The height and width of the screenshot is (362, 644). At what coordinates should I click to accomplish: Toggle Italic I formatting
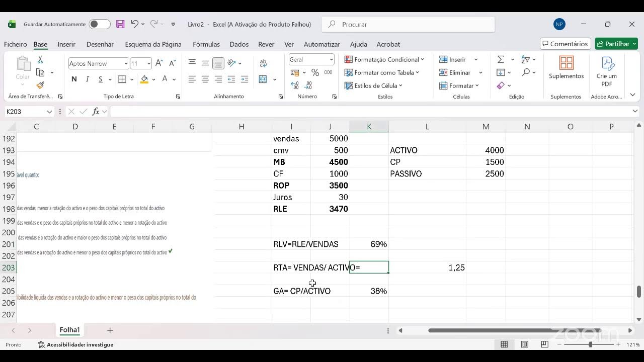88,79
